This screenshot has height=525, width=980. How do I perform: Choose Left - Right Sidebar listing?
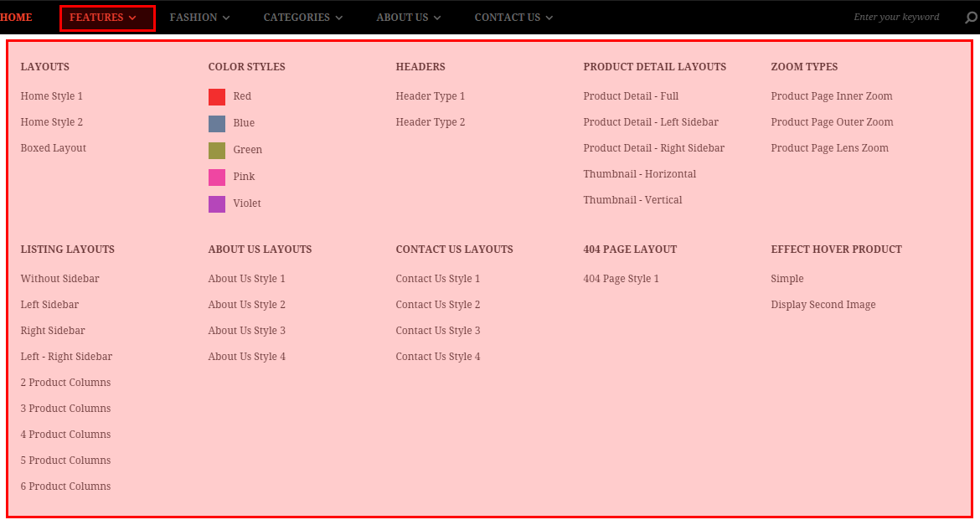[66, 356]
